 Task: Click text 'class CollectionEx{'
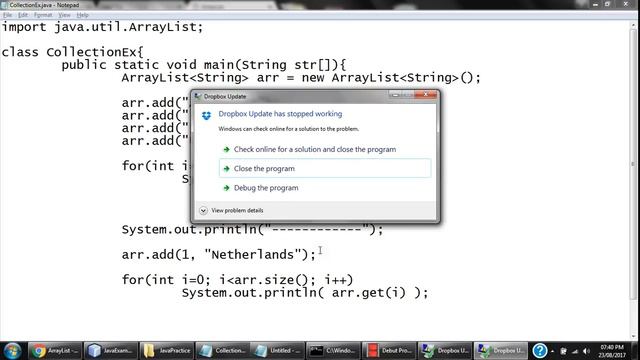[x=73, y=52]
